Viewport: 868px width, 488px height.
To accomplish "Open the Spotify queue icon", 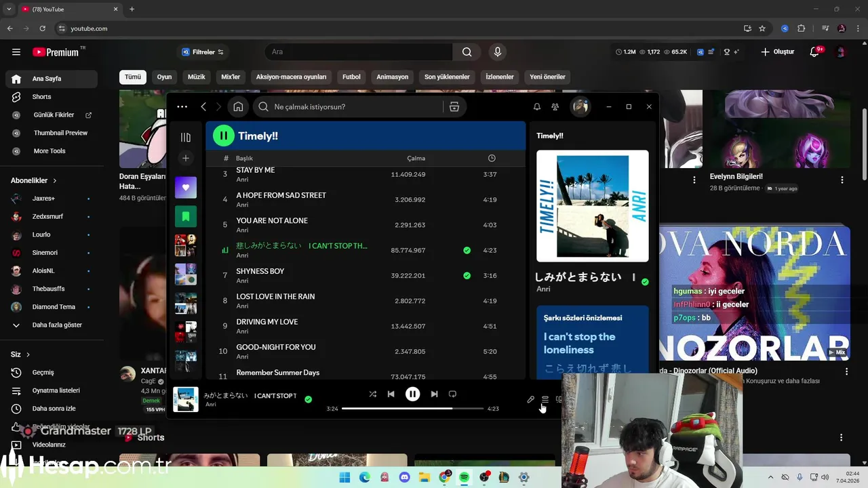I will click(545, 400).
